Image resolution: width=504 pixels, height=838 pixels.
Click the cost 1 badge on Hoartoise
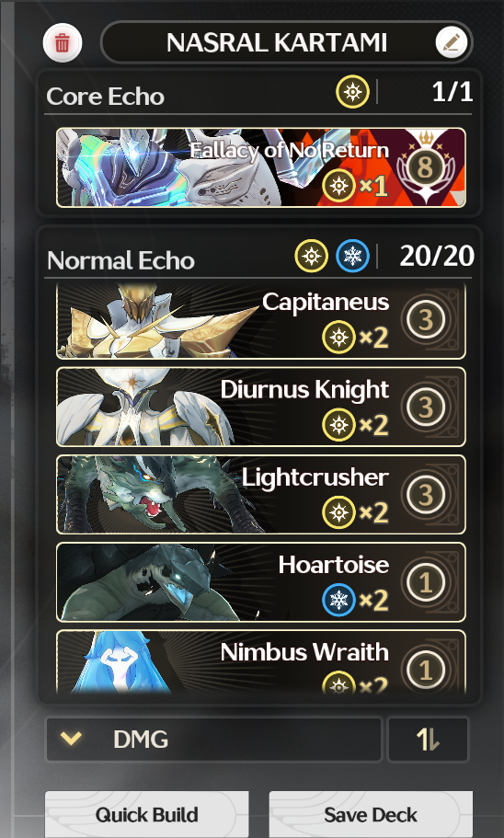tap(426, 582)
